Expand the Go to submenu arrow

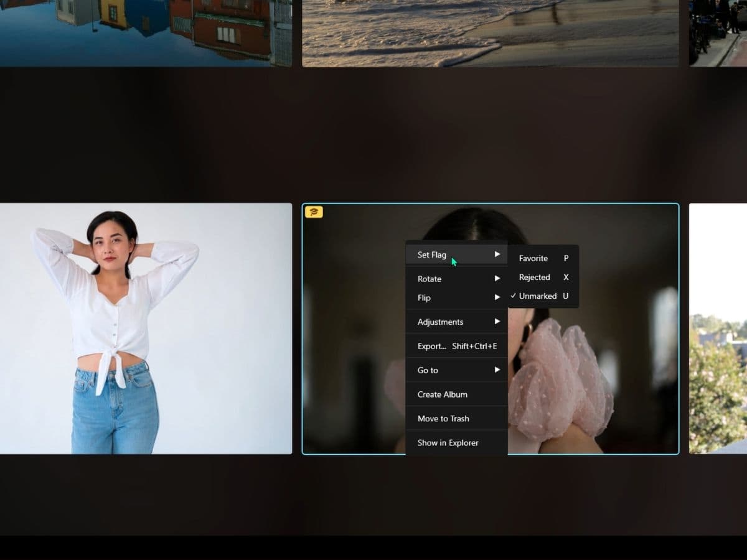pyautogui.click(x=497, y=370)
